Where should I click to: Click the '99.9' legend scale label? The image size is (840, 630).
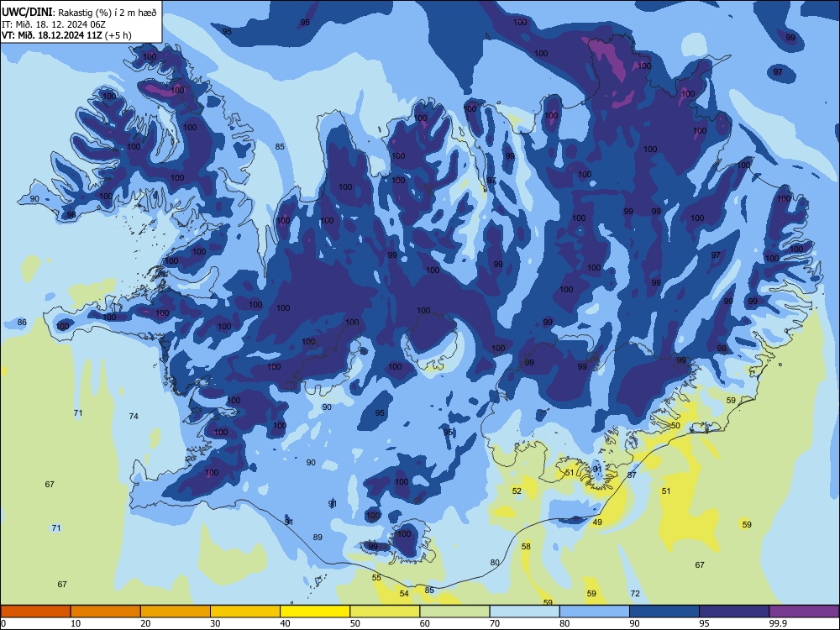click(778, 623)
